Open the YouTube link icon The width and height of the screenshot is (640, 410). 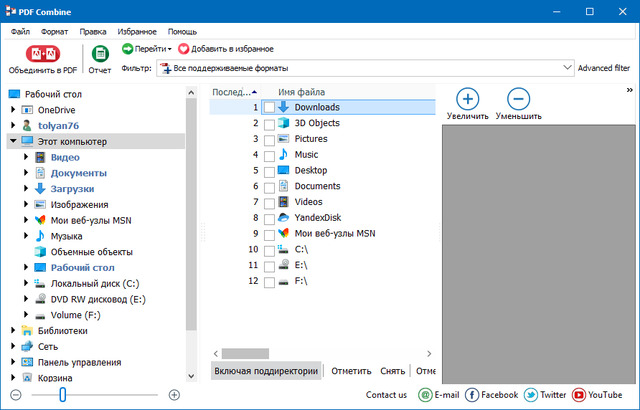[580, 395]
